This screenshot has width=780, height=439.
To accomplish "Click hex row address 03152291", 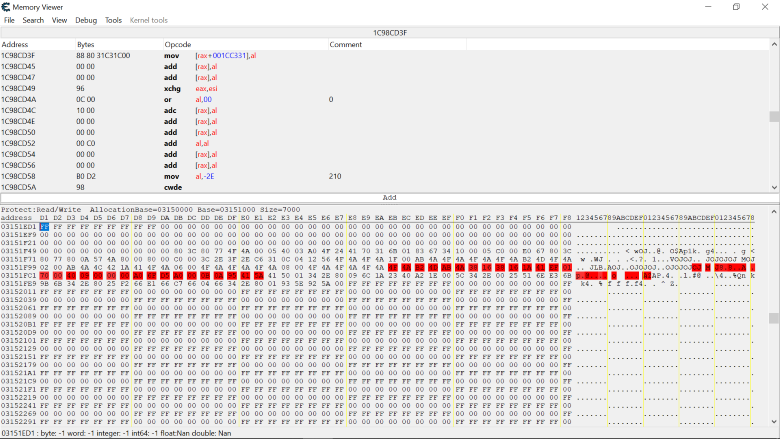I will (x=18, y=422).
